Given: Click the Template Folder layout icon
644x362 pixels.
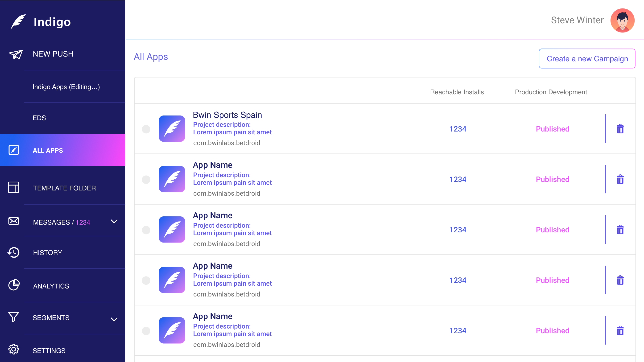Looking at the screenshot, I should 13,188.
